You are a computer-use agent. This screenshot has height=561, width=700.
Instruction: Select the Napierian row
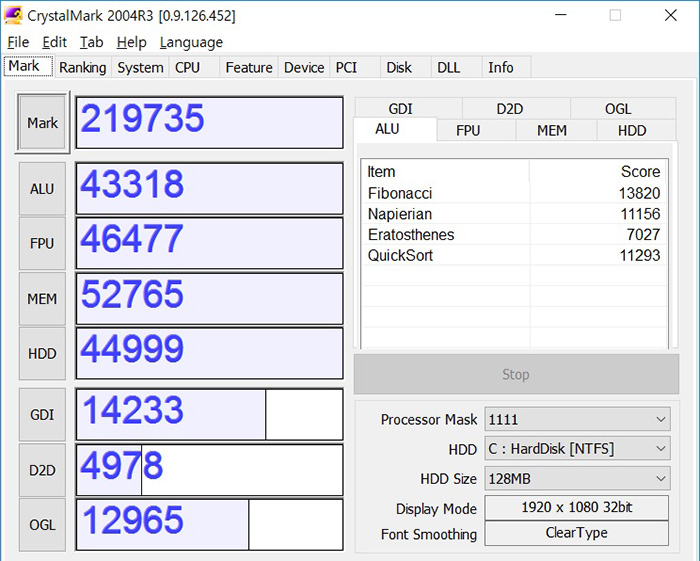[514, 214]
